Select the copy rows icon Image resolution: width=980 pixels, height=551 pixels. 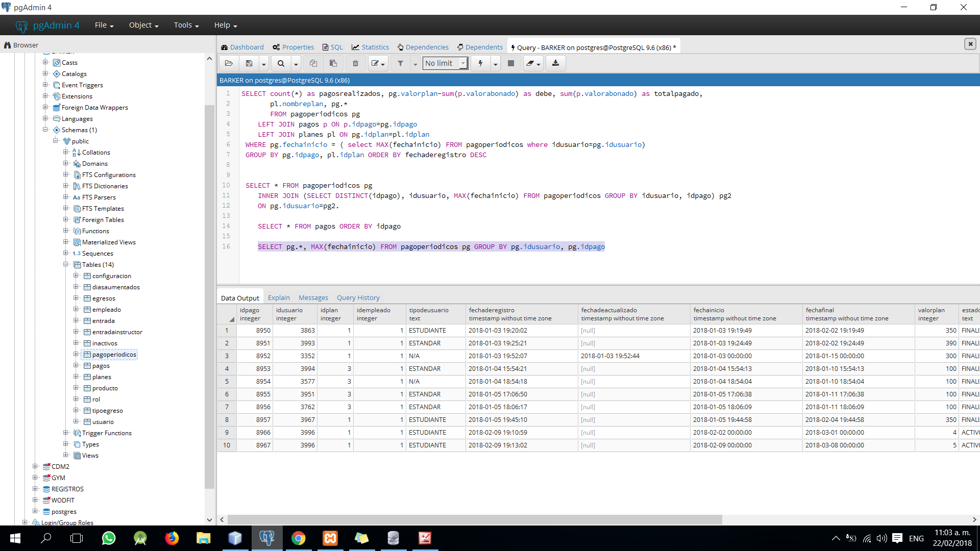click(x=313, y=63)
